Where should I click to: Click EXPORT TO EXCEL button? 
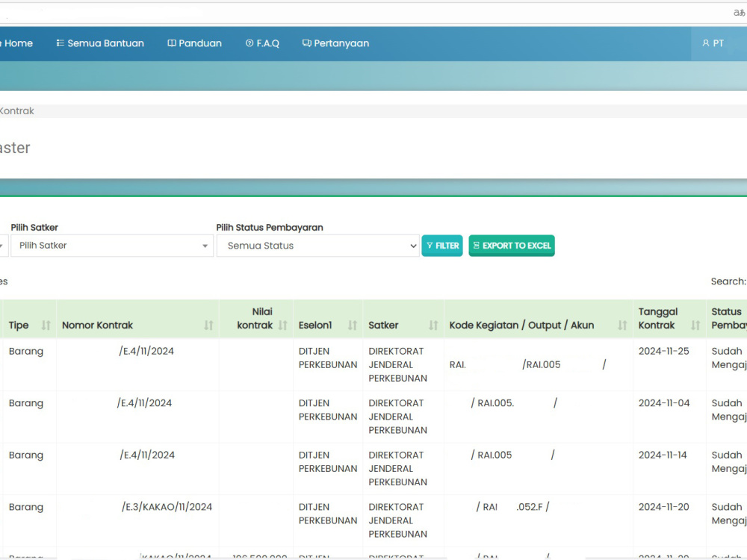click(x=512, y=246)
